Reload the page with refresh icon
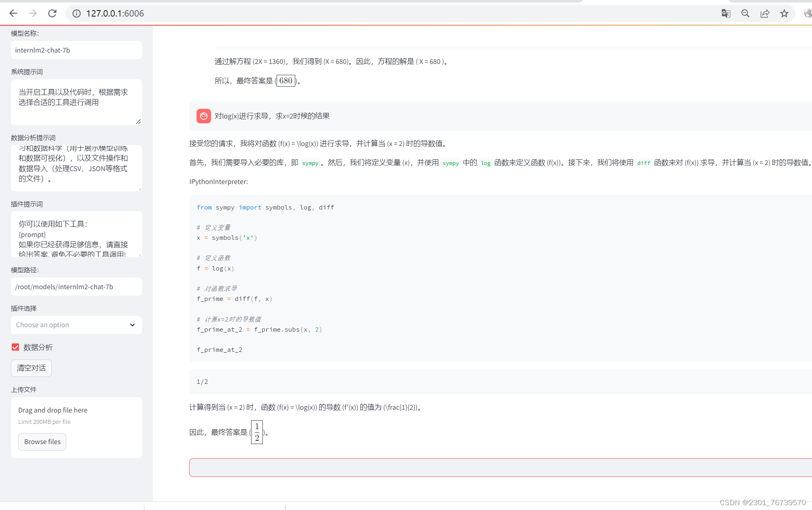The height and width of the screenshot is (510, 812). 52,13
